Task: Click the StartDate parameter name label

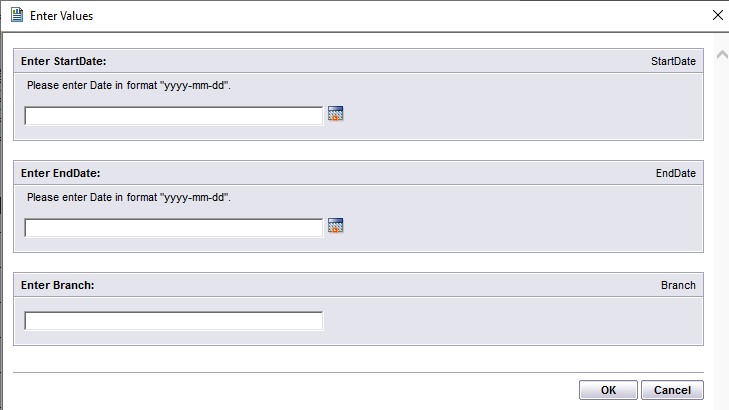Action: click(673, 61)
